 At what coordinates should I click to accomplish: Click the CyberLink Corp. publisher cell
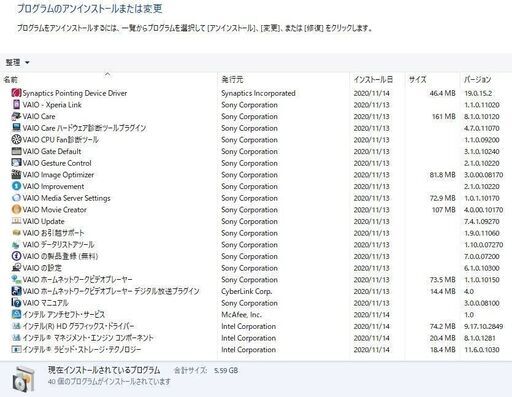click(247, 291)
